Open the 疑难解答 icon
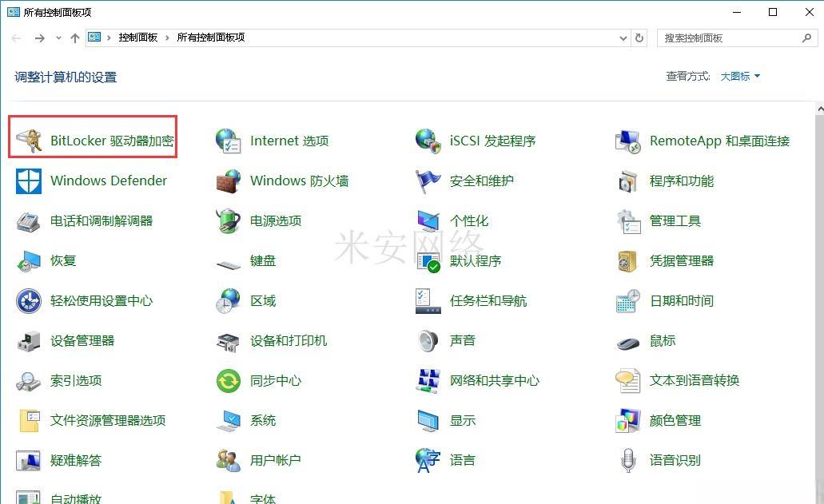Viewport: 824px width, 504px height. tap(29, 460)
